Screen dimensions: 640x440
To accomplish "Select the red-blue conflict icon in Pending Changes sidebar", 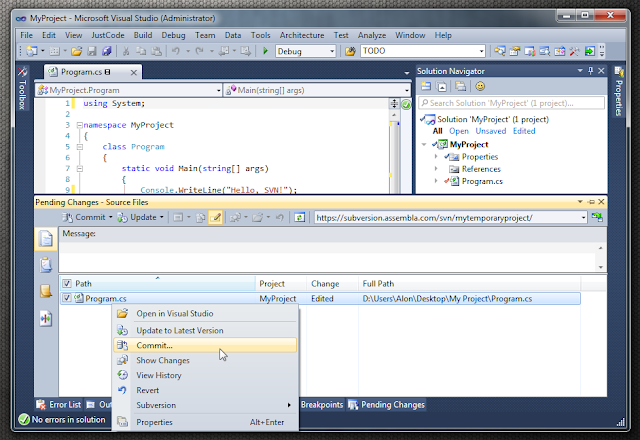I will point(46,318).
